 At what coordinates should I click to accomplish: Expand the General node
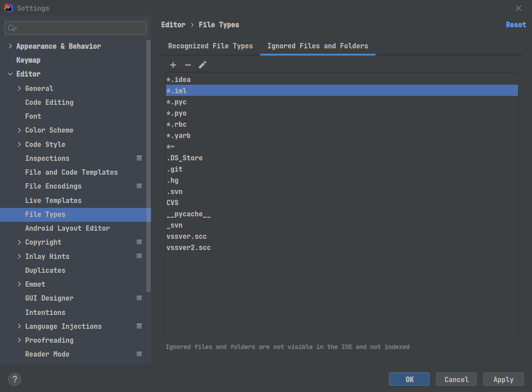[x=19, y=88]
